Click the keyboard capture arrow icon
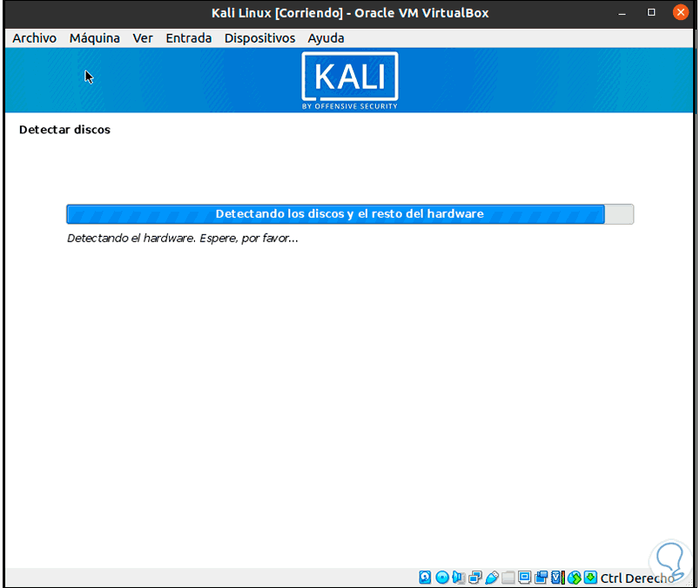The width and height of the screenshot is (700, 588). click(x=590, y=578)
